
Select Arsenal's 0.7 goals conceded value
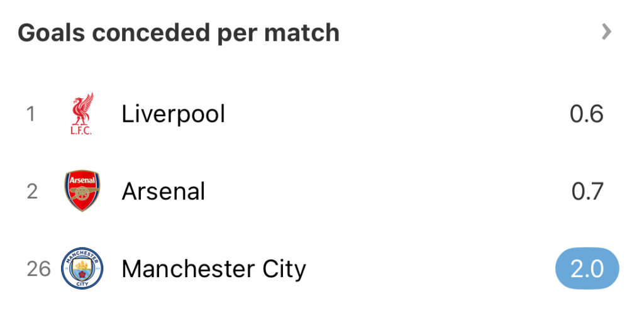click(587, 191)
